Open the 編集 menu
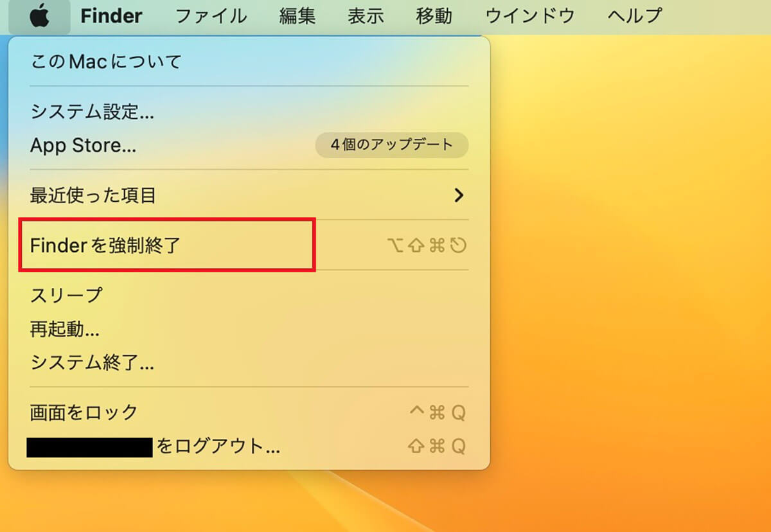 297,16
